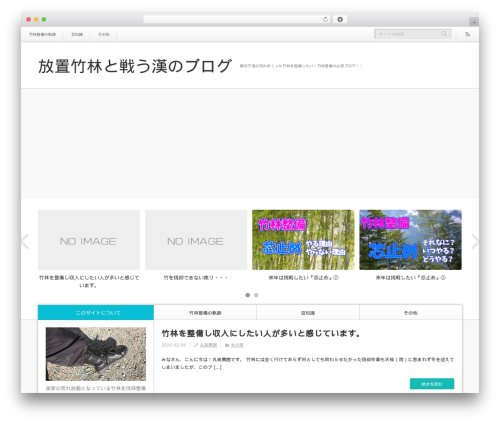
Task: Open carousel caption 竹林を整備し収入にしたい人が多い
Action: [89, 281]
